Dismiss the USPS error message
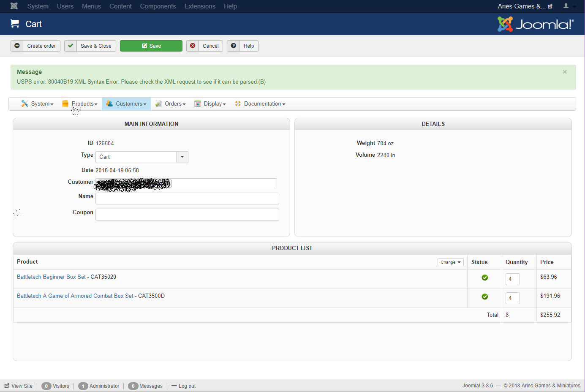Viewport: 585px width, 392px height. click(x=565, y=72)
